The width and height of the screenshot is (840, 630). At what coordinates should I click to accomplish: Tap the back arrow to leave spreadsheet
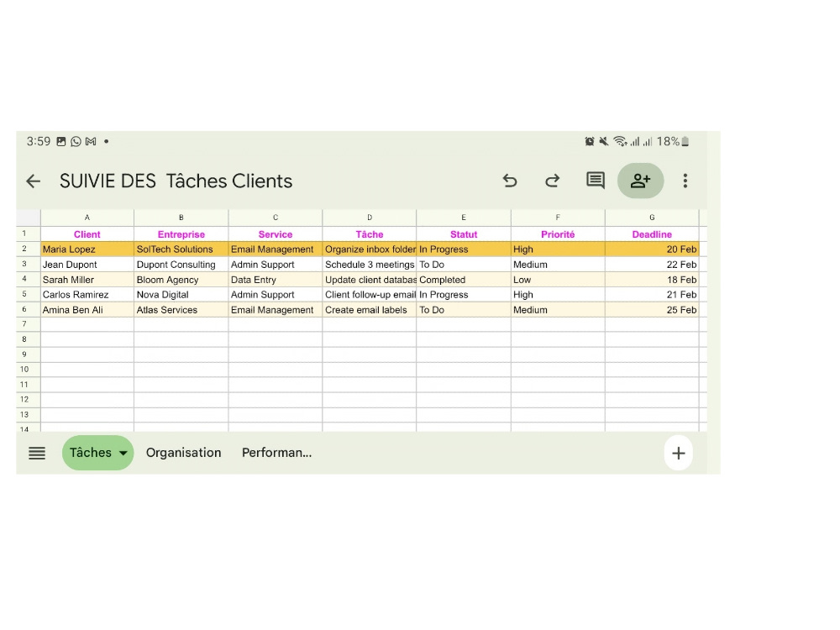point(34,181)
